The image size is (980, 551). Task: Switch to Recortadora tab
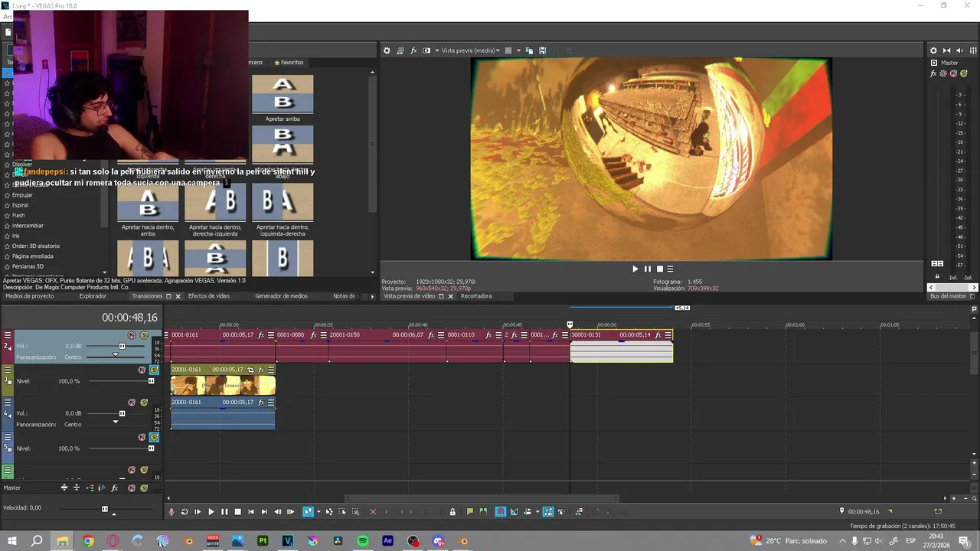(x=476, y=296)
